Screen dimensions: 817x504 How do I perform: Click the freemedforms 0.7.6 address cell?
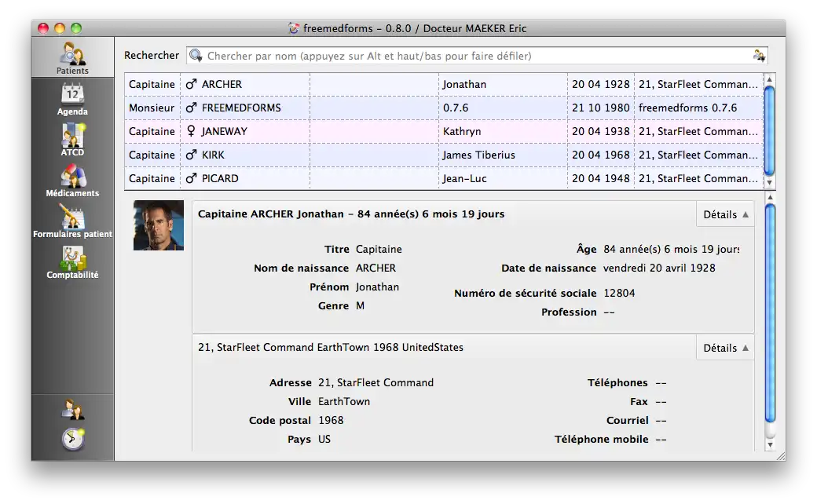click(698, 108)
